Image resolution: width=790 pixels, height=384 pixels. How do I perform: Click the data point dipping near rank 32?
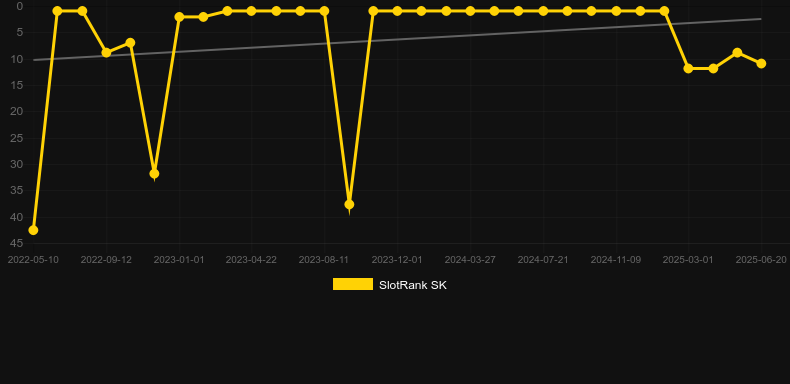point(154,174)
